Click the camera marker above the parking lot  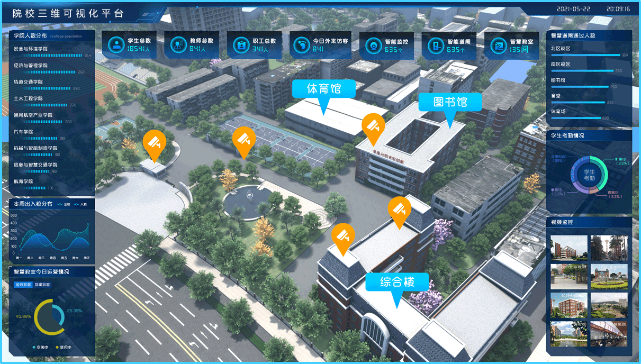coord(243,140)
